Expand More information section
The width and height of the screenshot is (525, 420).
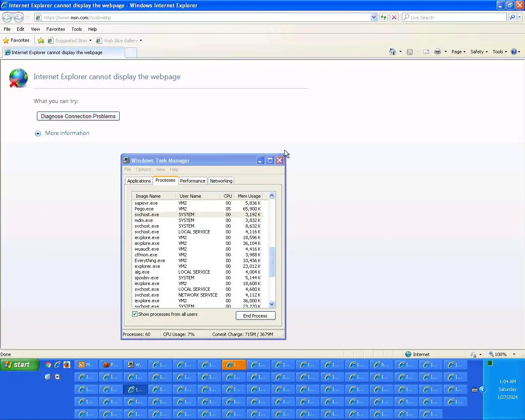coord(62,133)
